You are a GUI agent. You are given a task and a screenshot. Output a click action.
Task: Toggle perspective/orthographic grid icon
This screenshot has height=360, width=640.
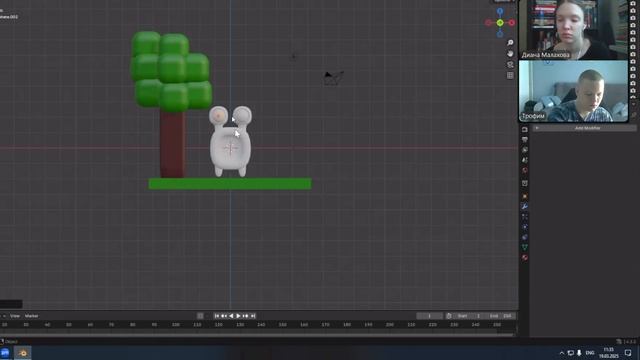[x=510, y=76]
